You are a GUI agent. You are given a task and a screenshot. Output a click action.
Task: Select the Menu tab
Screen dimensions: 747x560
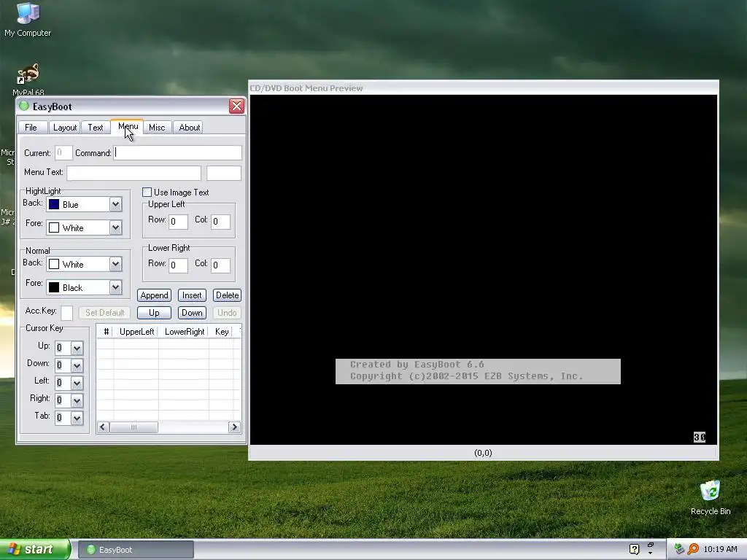coord(128,127)
